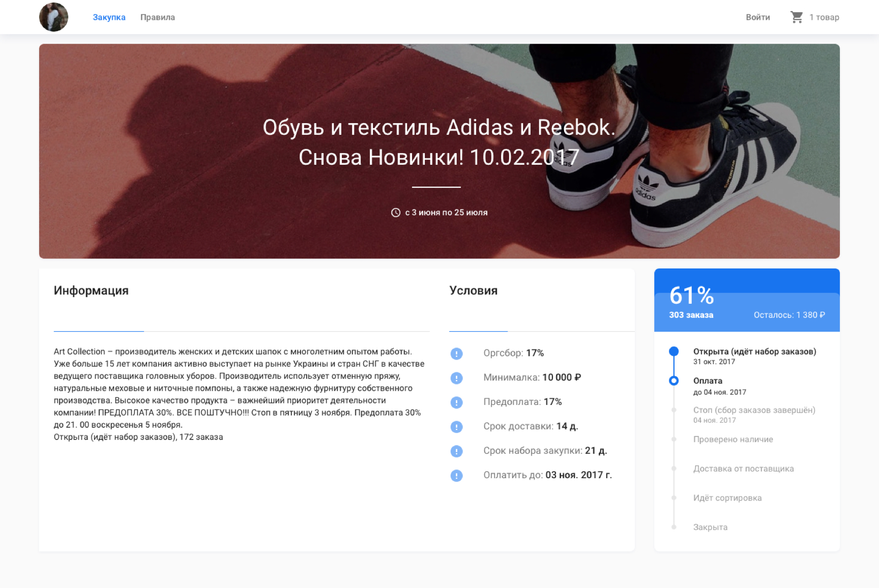Click the Проверено наличие stage
The height and width of the screenshot is (588, 879).
coord(733,439)
